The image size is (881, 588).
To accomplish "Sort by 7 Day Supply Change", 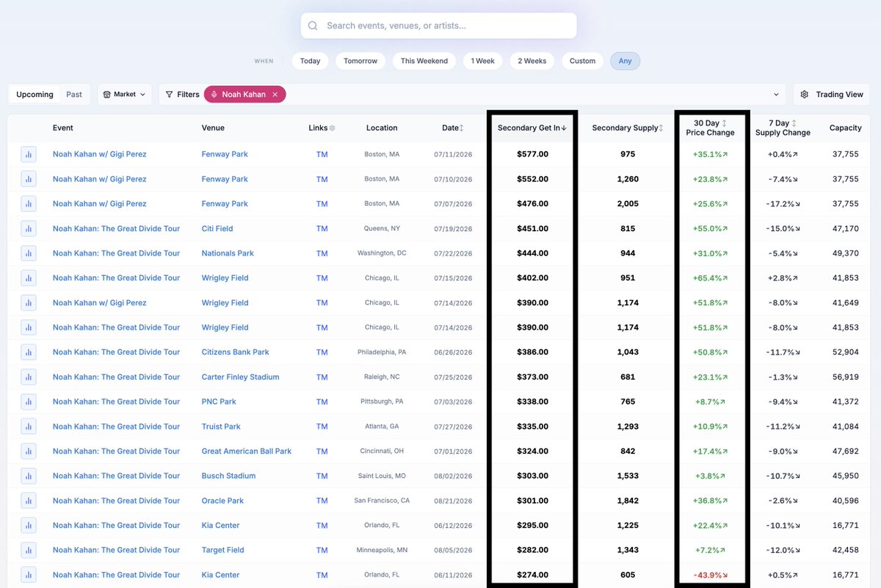I will [783, 128].
